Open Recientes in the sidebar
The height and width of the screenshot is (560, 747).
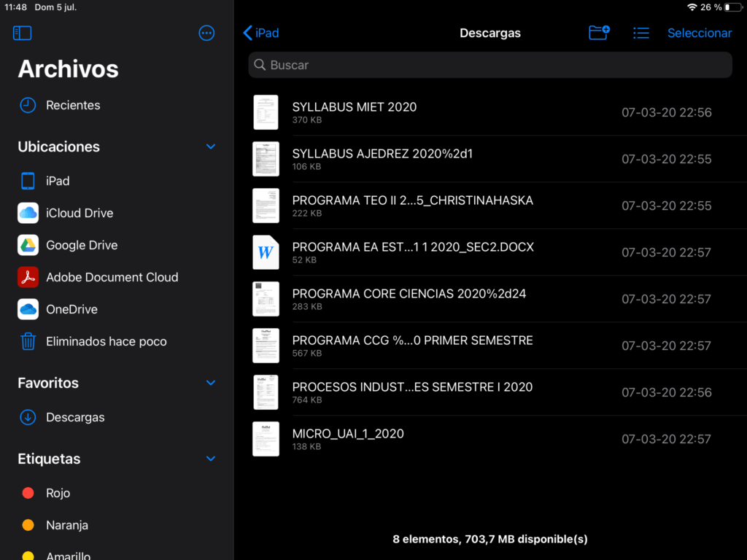point(72,105)
